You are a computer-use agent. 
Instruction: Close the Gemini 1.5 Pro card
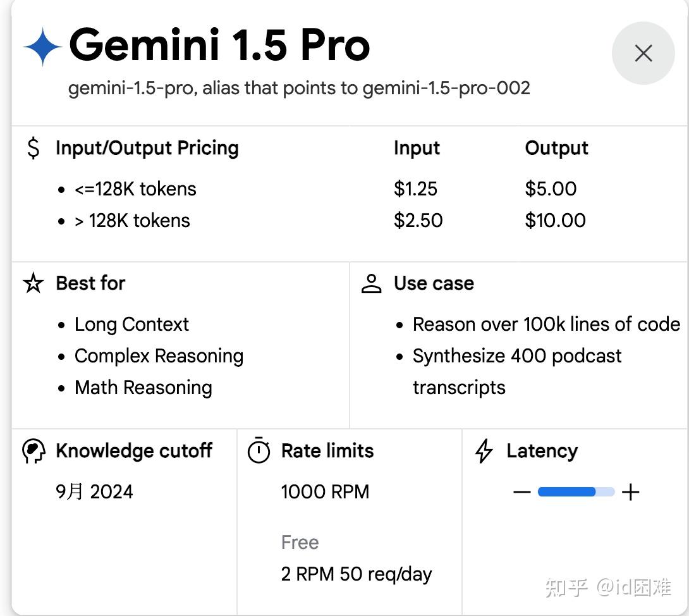(x=643, y=53)
